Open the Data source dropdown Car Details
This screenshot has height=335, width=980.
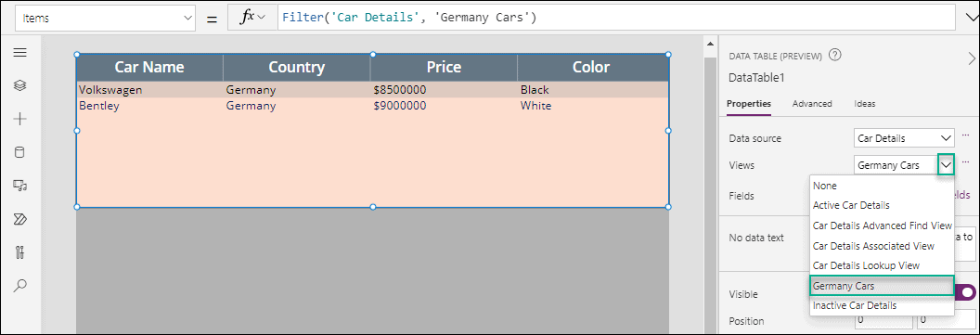pos(904,137)
